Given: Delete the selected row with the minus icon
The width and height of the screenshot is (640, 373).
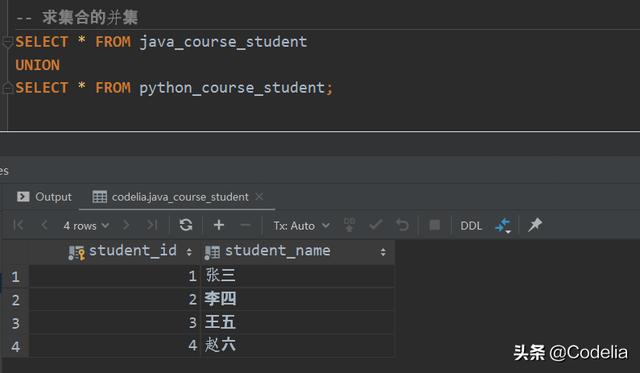Looking at the screenshot, I should point(245,225).
